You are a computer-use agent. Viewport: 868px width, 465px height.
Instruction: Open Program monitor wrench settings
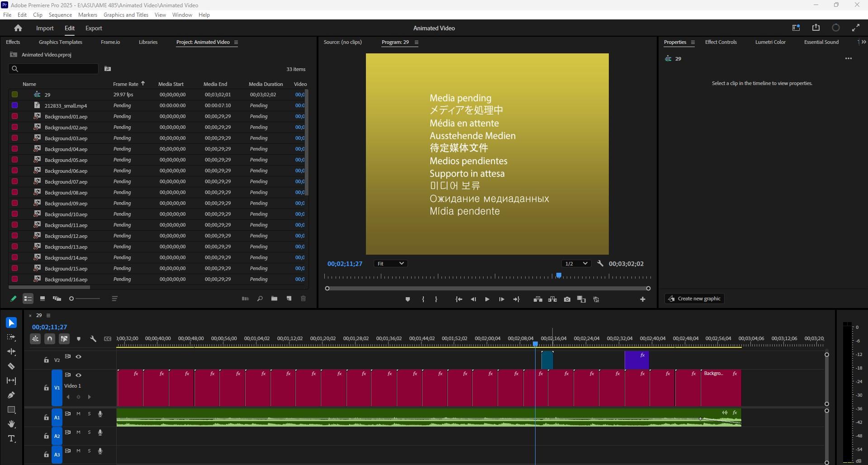click(600, 263)
